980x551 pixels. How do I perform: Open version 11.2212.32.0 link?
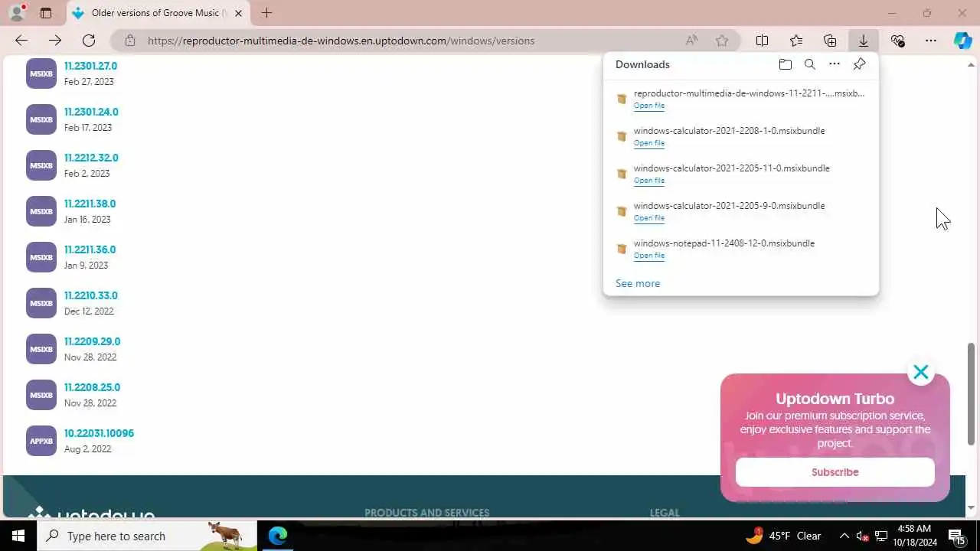point(91,158)
